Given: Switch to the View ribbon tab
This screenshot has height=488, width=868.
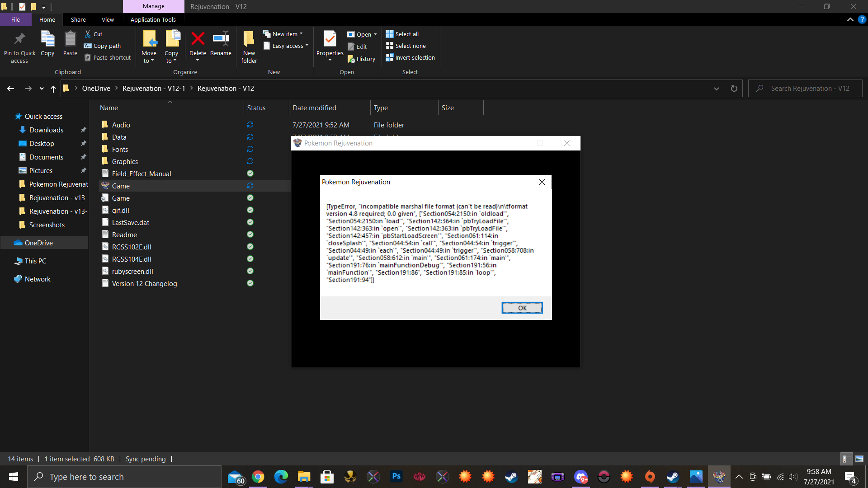Looking at the screenshot, I should (108, 19).
